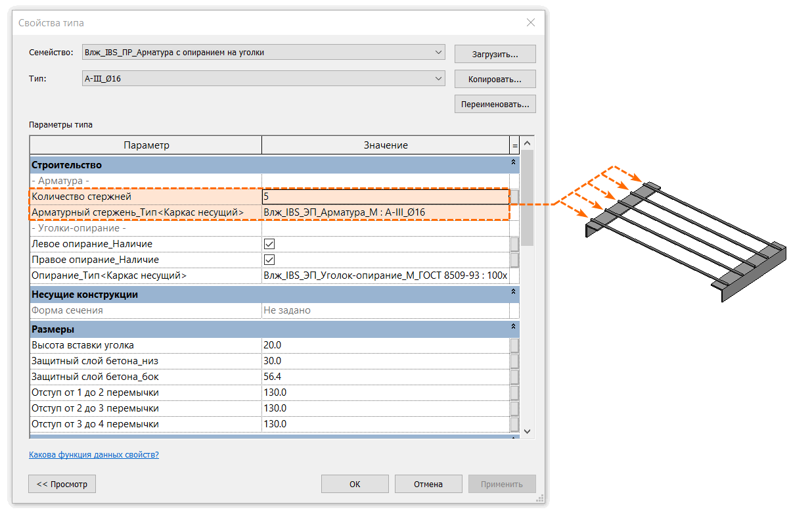The height and width of the screenshot is (520, 812).
Task: Select the Количество стержней parameter name
Action: pyautogui.click(x=81, y=197)
